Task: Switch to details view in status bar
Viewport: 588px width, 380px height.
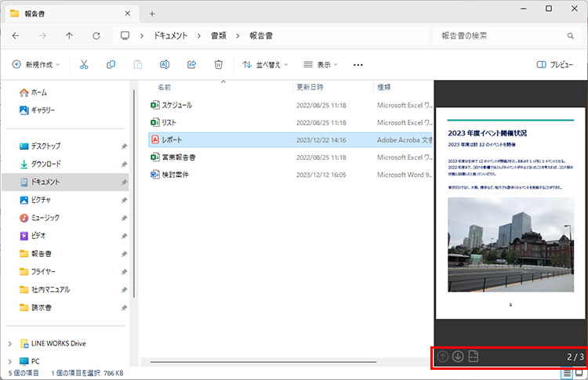Action: click(567, 374)
